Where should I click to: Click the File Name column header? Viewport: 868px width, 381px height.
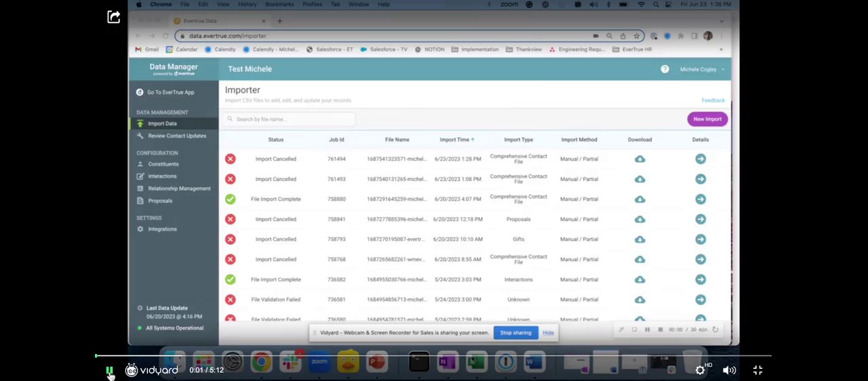click(397, 140)
